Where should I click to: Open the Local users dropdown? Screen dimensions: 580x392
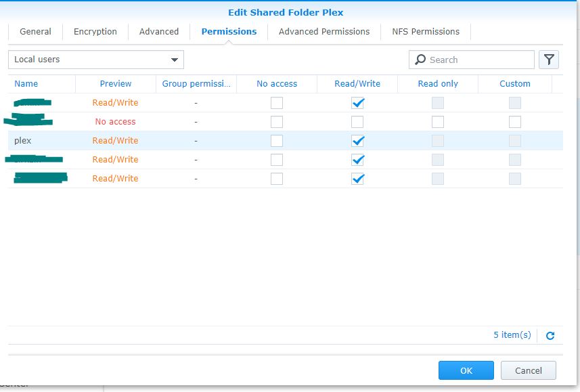click(96, 60)
